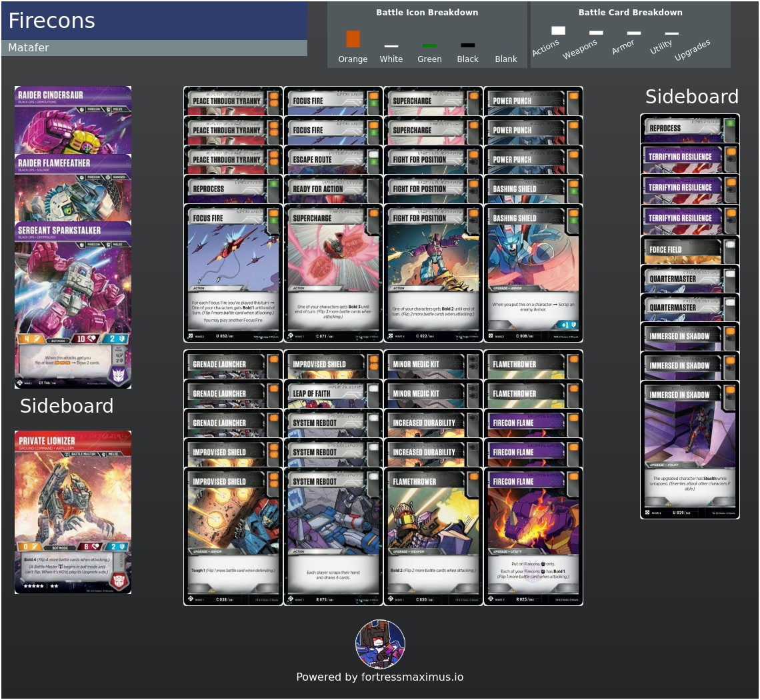Screen dimensions: 760x700
Task: Select the white bar above the White label
Action: pos(391,46)
